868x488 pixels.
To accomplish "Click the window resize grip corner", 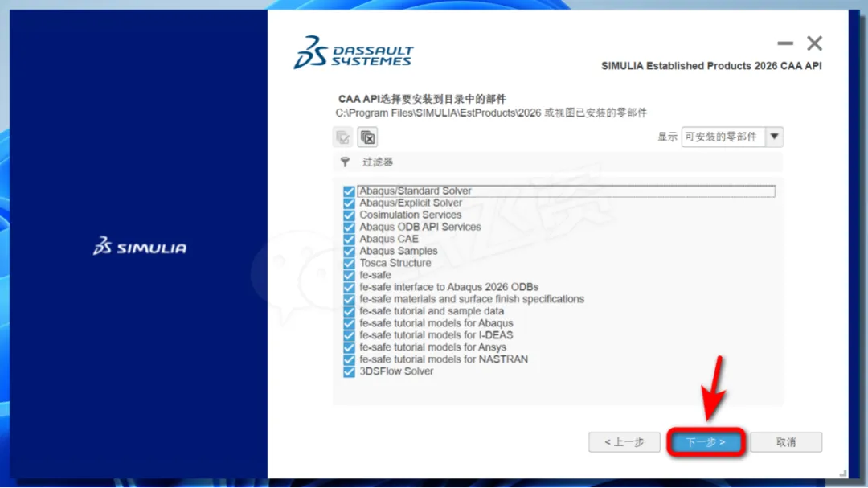I will pos(842,473).
